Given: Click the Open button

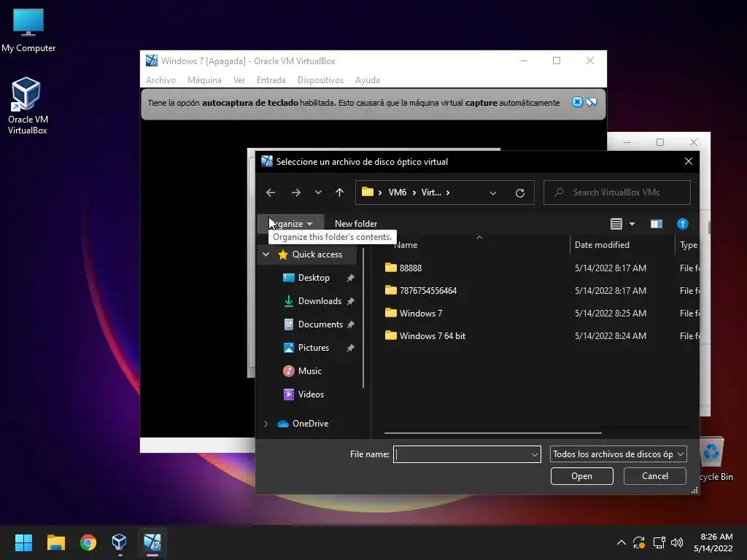Looking at the screenshot, I should click(581, 476).
